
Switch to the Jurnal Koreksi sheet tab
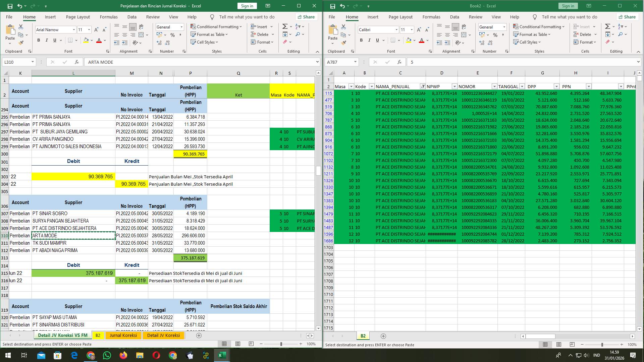(123, 335)
